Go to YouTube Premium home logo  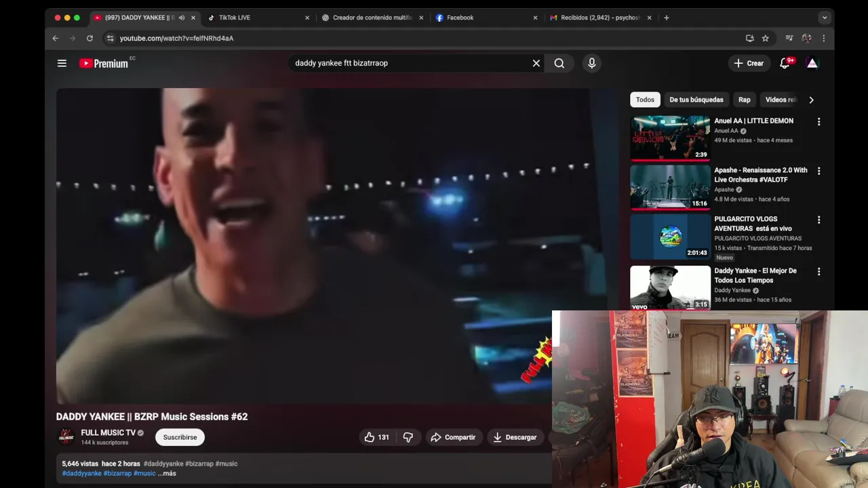[x=104, y=63]
